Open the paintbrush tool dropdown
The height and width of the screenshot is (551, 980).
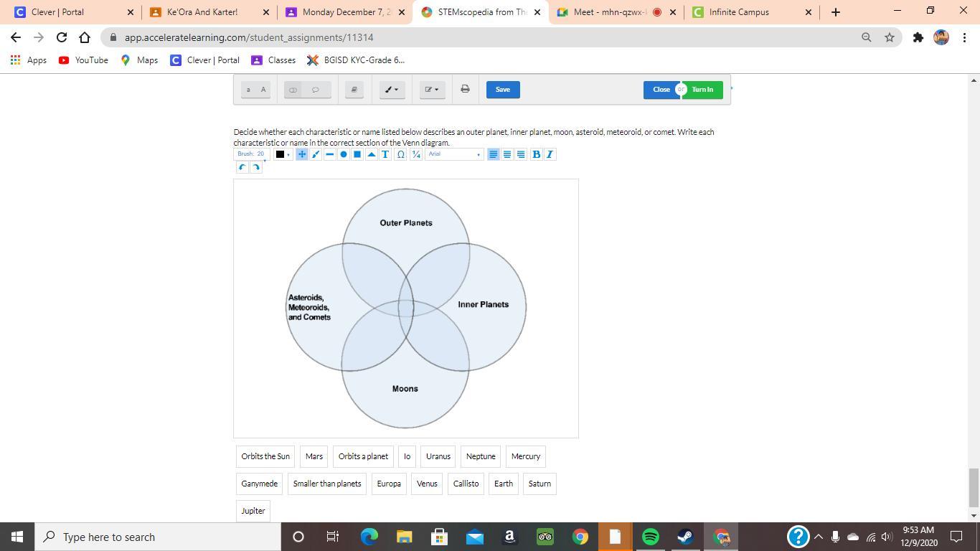pos(392,90)
